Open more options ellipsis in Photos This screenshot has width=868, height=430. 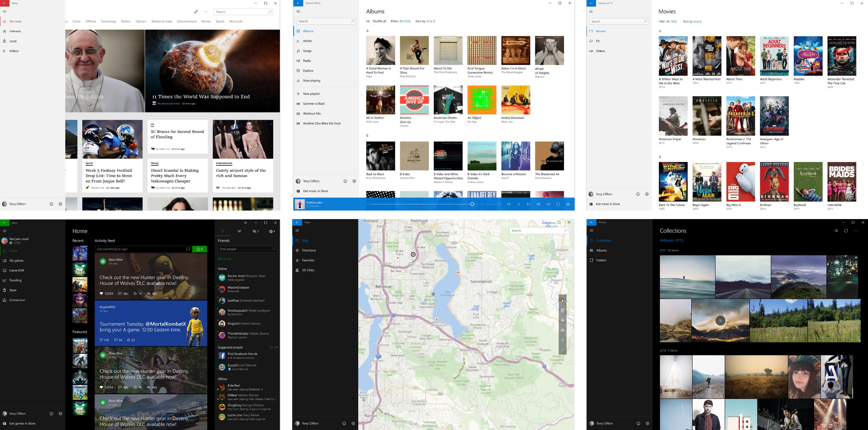[x=856, y=231]
